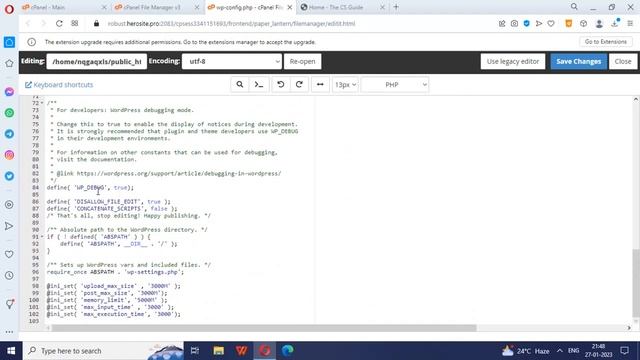The height and width of the screenshot is (360, 640).
Task: Collapse code fold arrow at line 72
Action: (42, 103)
